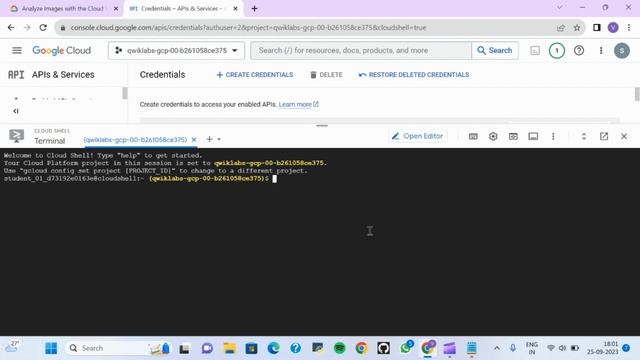Screen dimensions: 640x360
Task: Open File Explorer from the taskbar
Action: click(x=229, y=348)
